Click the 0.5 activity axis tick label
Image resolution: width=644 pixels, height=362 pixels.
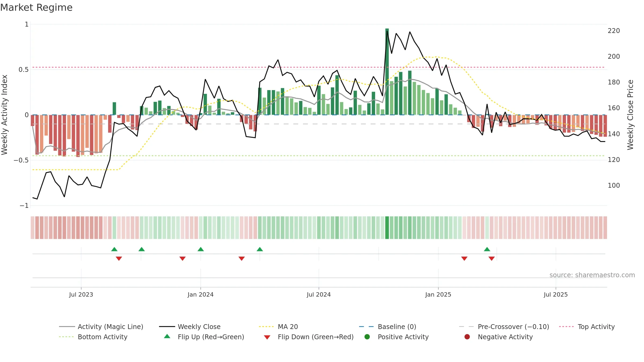(24, 70)
